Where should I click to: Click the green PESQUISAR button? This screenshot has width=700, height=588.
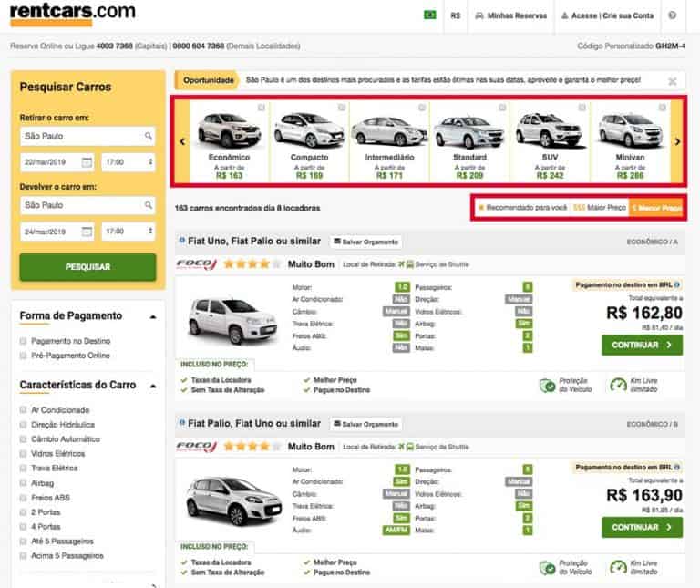point(87,267)
